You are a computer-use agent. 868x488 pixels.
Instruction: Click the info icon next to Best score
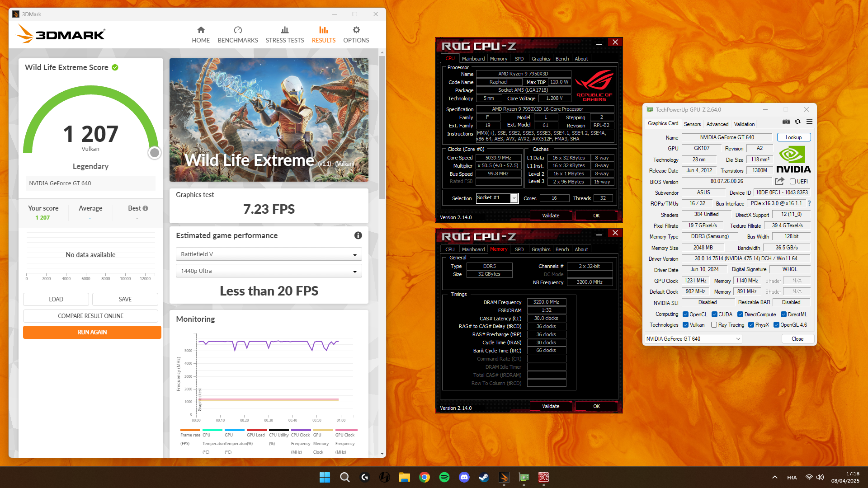[146, 208]
